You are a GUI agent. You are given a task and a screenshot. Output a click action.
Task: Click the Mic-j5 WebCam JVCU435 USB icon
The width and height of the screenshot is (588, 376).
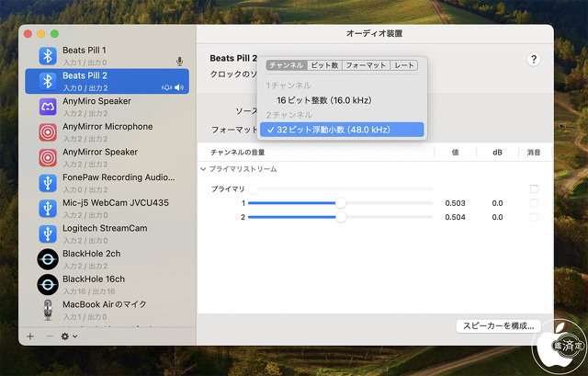48,209
